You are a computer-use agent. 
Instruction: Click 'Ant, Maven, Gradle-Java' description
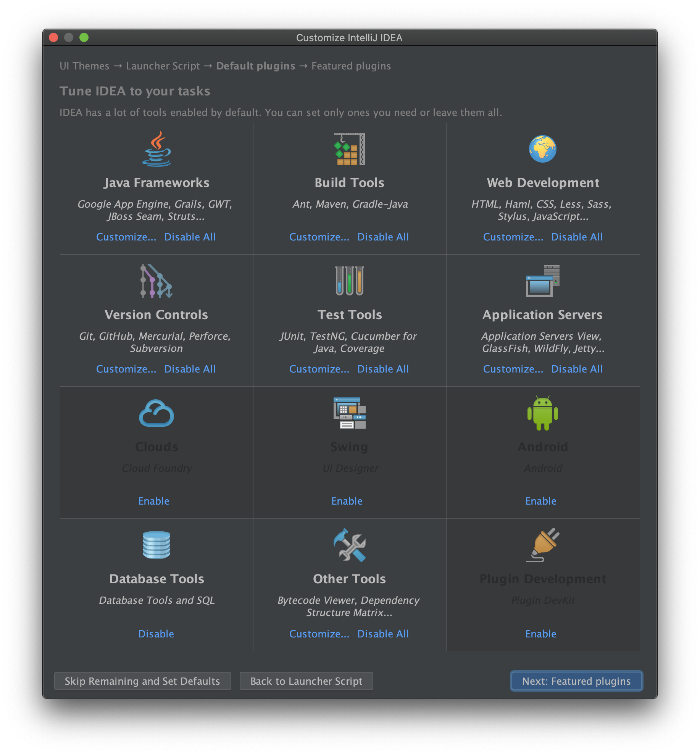(x=350, y=204)
